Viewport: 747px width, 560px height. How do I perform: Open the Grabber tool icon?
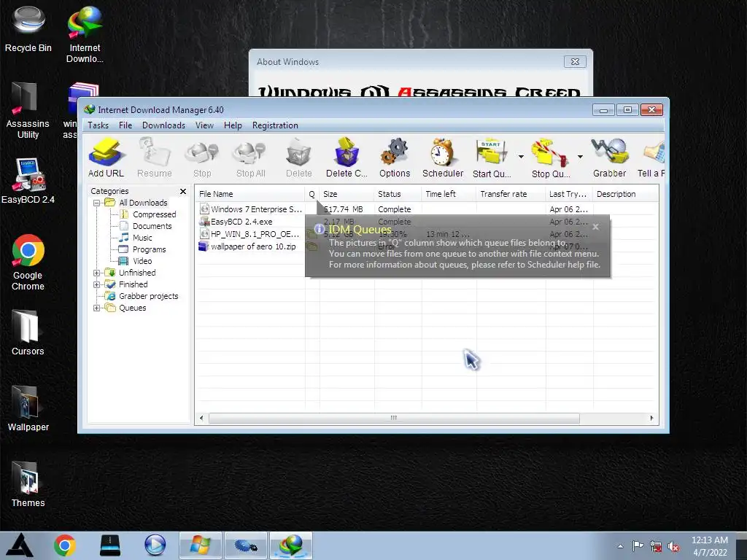[609, 158]
